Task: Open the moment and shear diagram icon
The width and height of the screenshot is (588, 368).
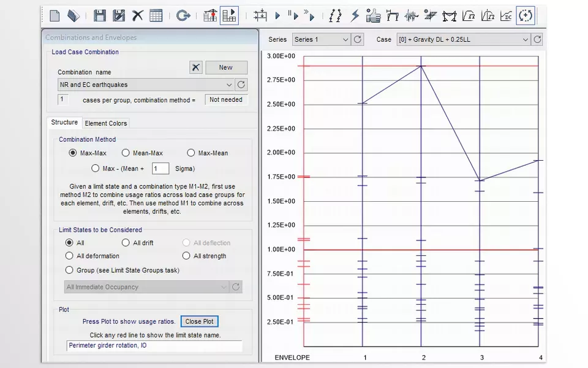Action: tap(449, 16)
